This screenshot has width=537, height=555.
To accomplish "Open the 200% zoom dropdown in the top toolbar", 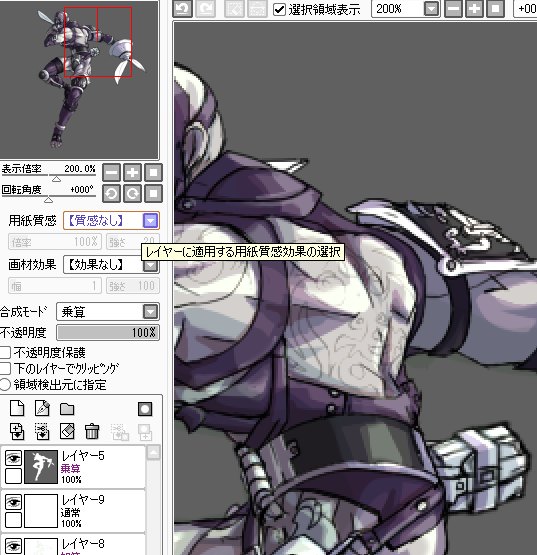I will click(406, 8).
